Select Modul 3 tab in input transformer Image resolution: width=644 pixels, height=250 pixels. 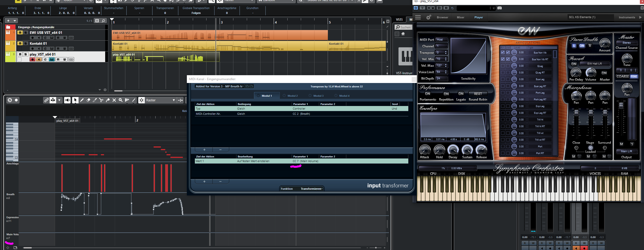[x=318, y=96]
